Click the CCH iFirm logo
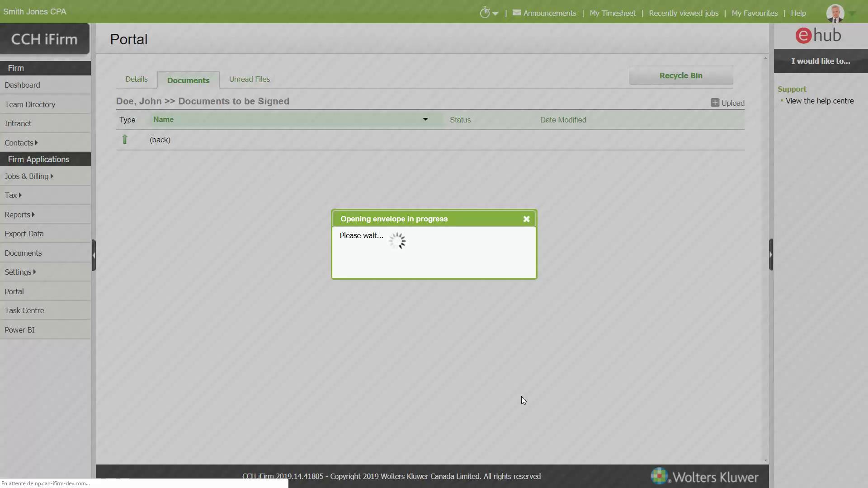The image size is (868, 488). pyautogui.click(x=44, y=39)
